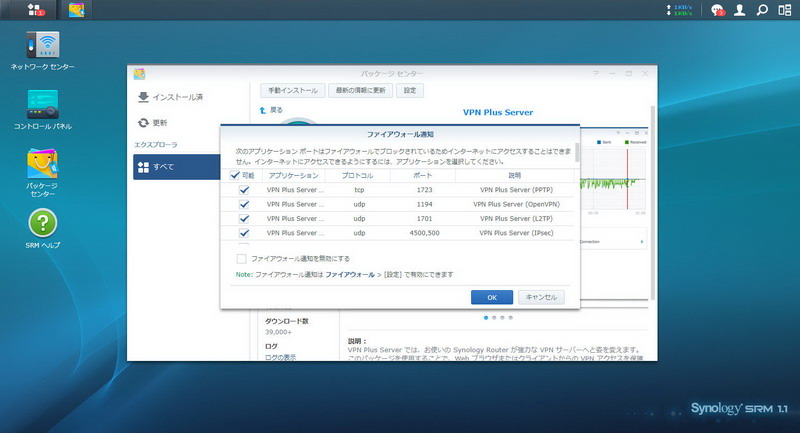Image resolution: width=800 pixels, height=433 pixels.
Task: Open the user account options icon
Action: 739,10
